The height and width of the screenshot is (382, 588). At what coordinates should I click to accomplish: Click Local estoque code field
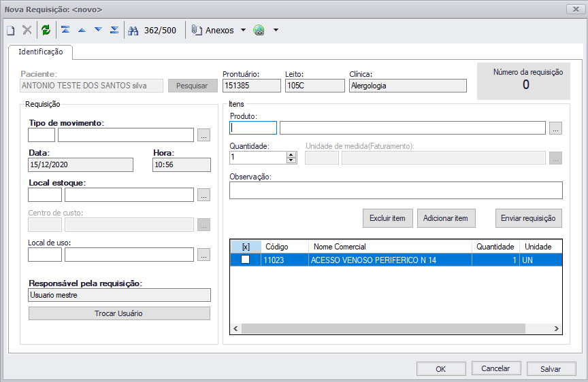click(45, 195)
